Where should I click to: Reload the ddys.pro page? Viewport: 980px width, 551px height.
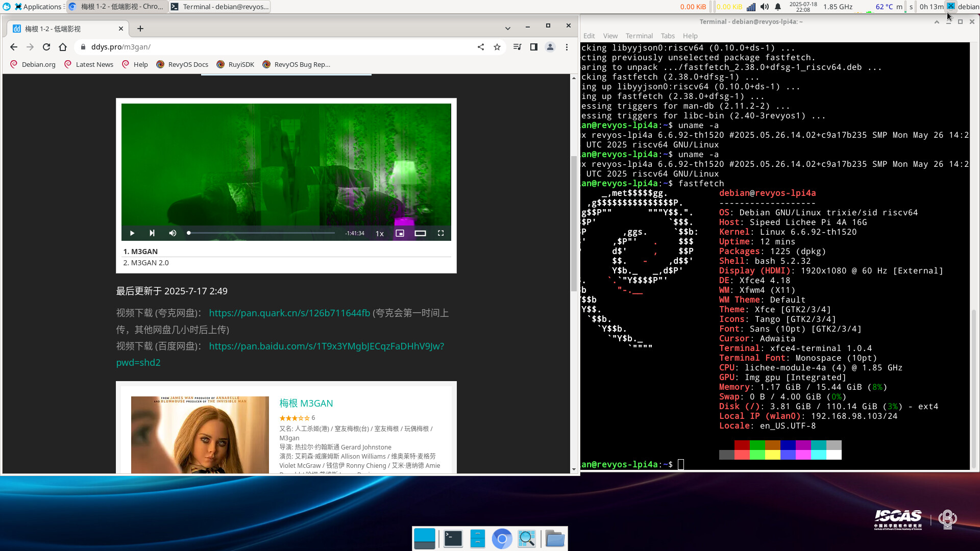click(x=46, y=47)
